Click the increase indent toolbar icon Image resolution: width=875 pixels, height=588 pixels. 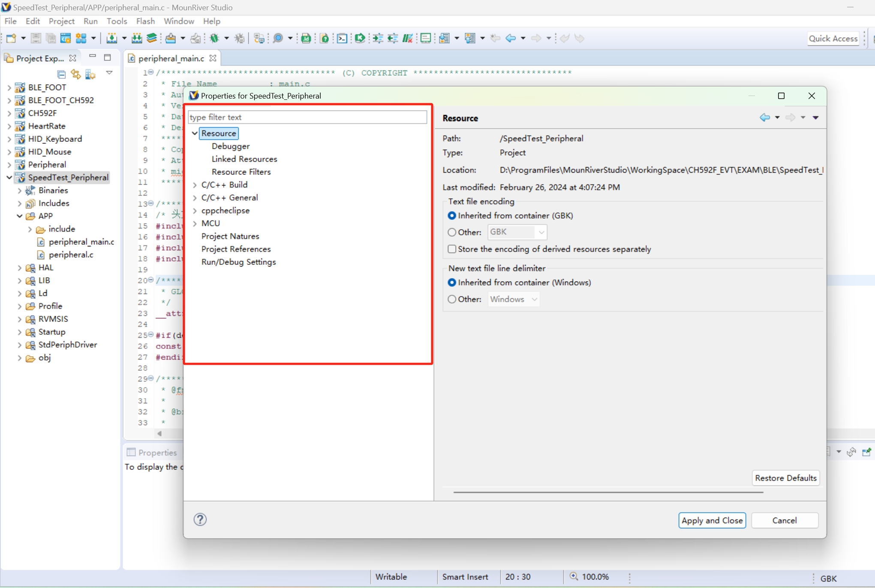378,38
